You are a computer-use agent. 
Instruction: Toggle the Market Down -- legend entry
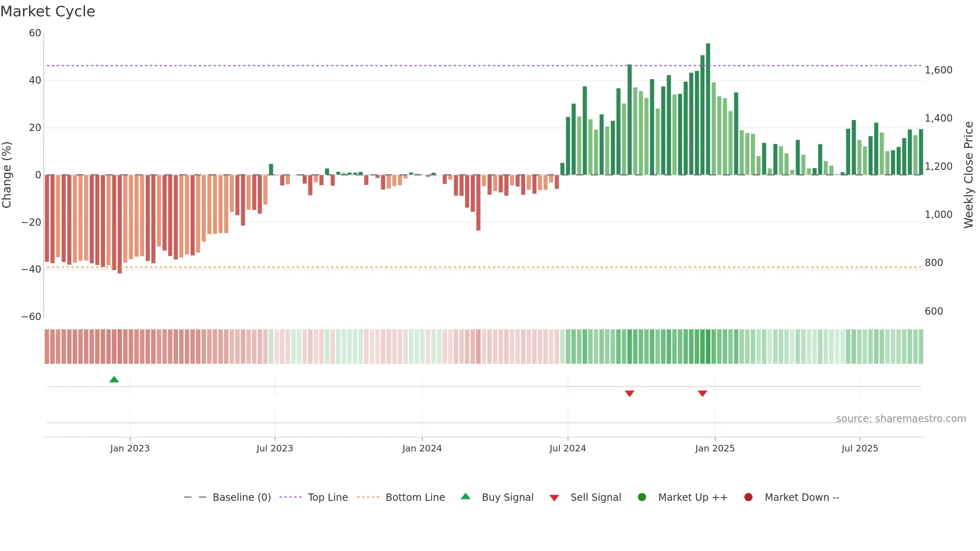791,497
